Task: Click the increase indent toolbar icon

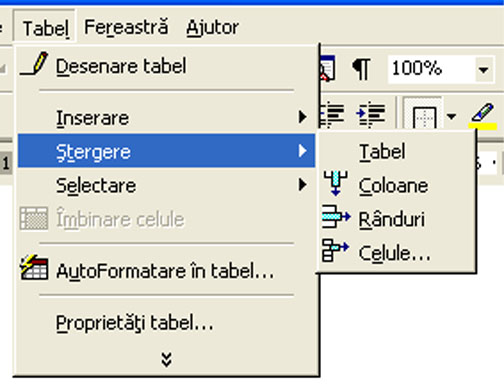Action: coord(371,114)
